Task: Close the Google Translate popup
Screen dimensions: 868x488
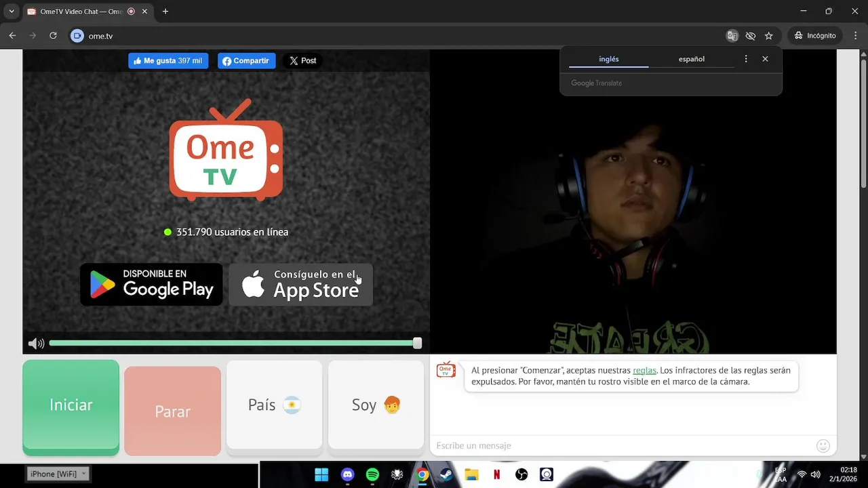Action: [765, 59]
